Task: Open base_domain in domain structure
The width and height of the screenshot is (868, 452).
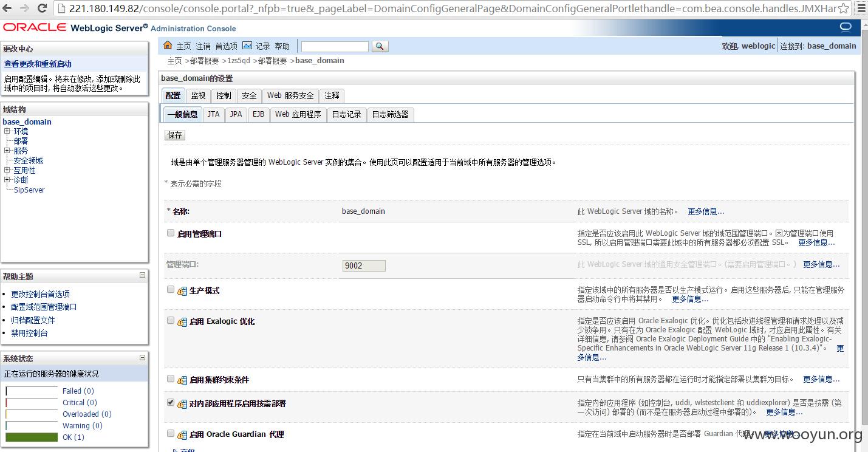Action: (27, 122)
